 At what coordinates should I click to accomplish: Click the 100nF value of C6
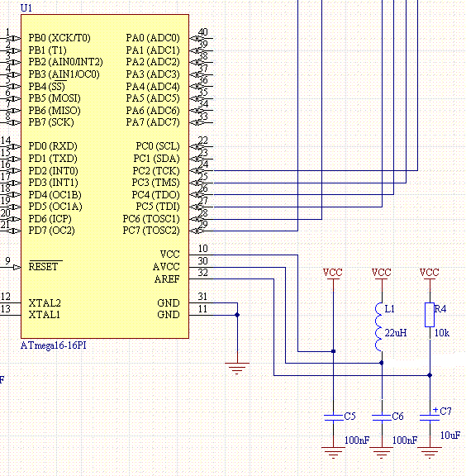pos(405,440)
